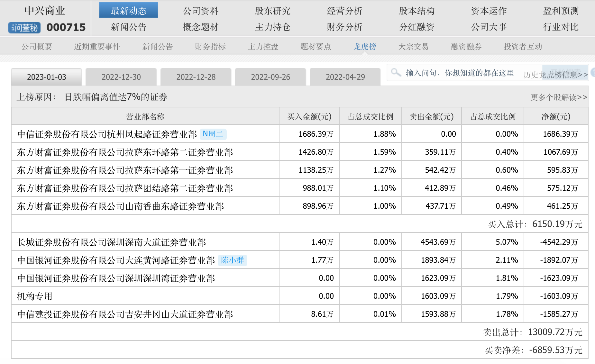595x364 pixels.
Task: Go to 概念题材 page
Action: pyautogui.click(x=201, y=27)
